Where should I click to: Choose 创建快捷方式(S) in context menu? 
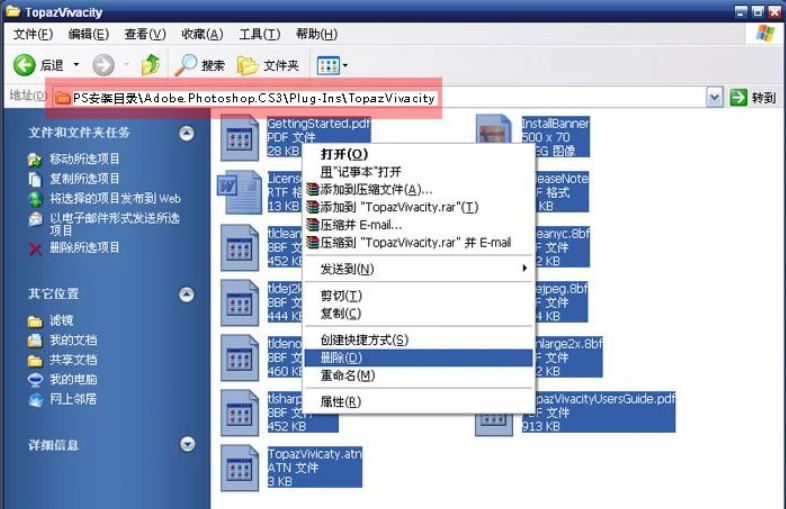coord(419,340)
